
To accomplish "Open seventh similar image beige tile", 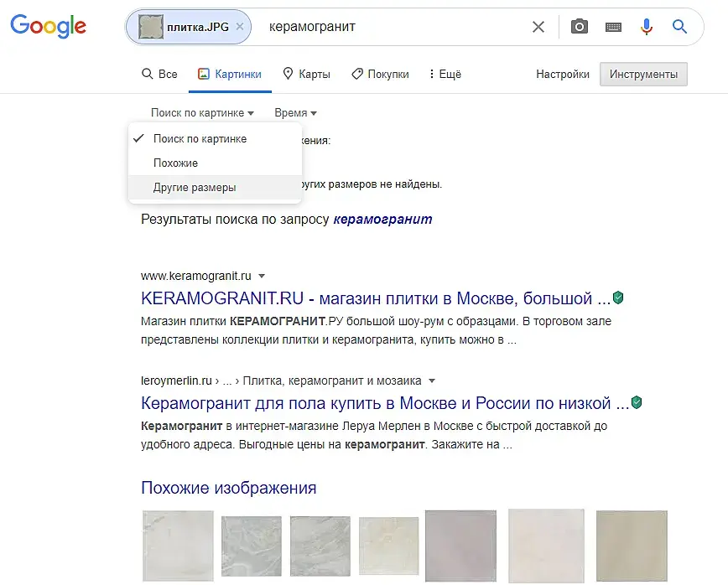I will pos(632,546).
